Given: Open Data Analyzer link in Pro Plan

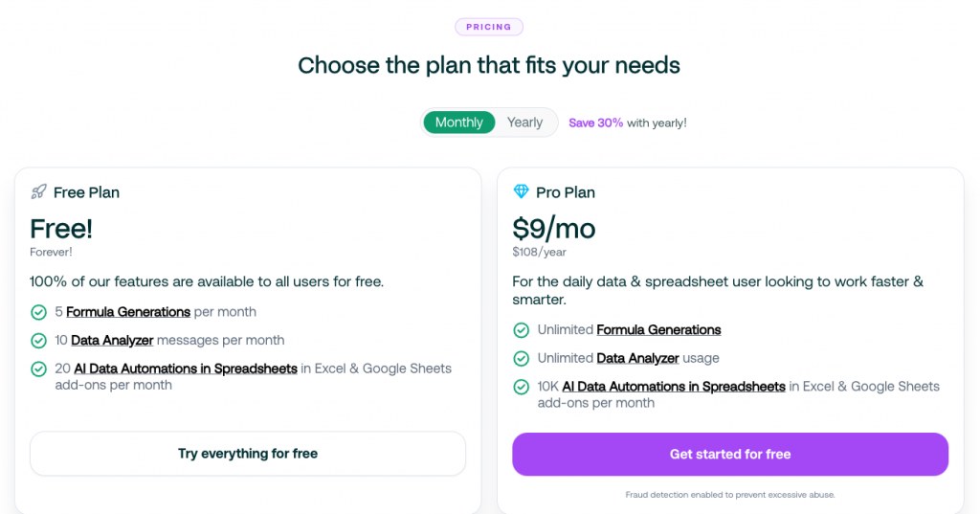Looking at the screenshot, I should 637,358.
